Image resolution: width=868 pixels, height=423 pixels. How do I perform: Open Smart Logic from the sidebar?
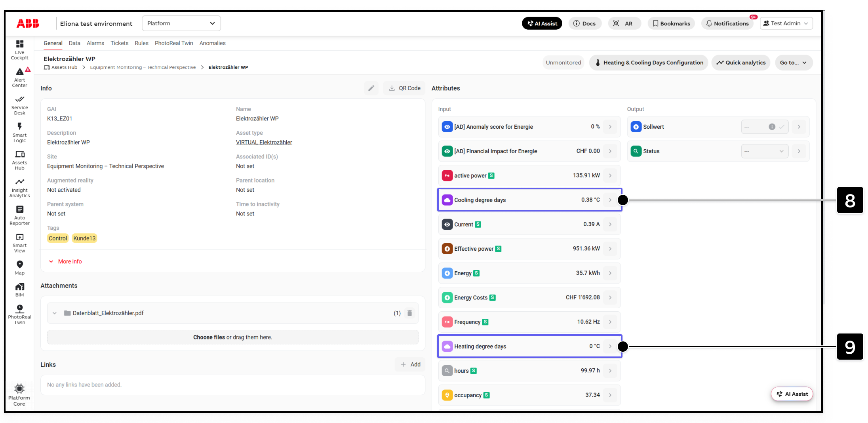point(19,132)
